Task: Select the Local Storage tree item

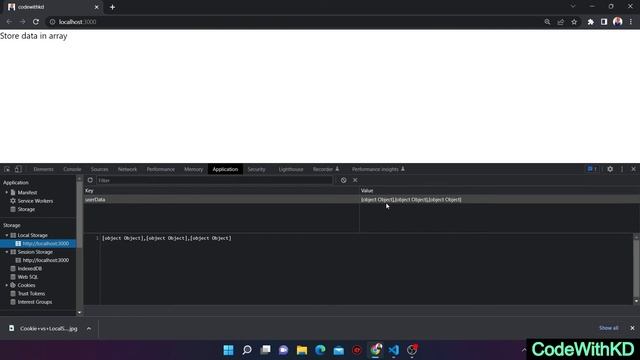Action: (32, 235)
